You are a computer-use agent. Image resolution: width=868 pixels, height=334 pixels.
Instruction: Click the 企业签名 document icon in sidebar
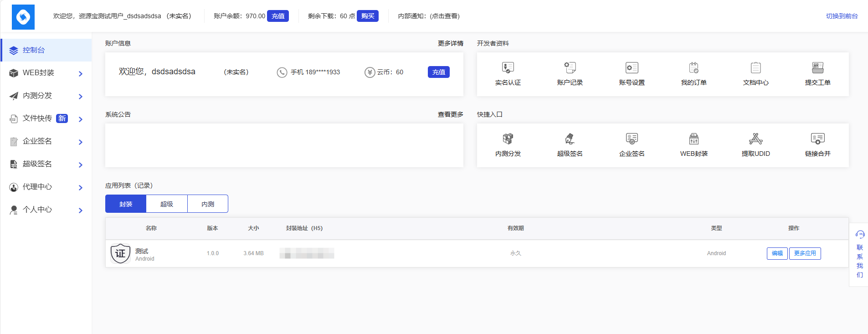tap(14, 142)
